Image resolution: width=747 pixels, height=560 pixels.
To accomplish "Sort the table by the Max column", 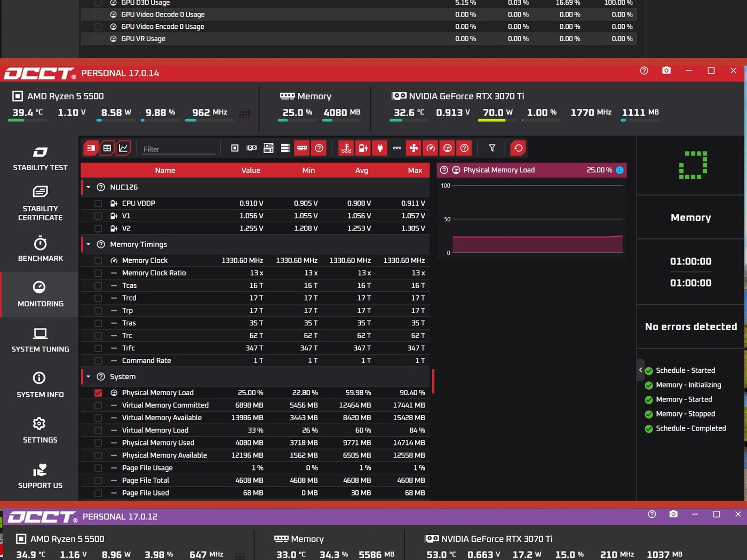I will pyautogui.click(x=415, y=170).
